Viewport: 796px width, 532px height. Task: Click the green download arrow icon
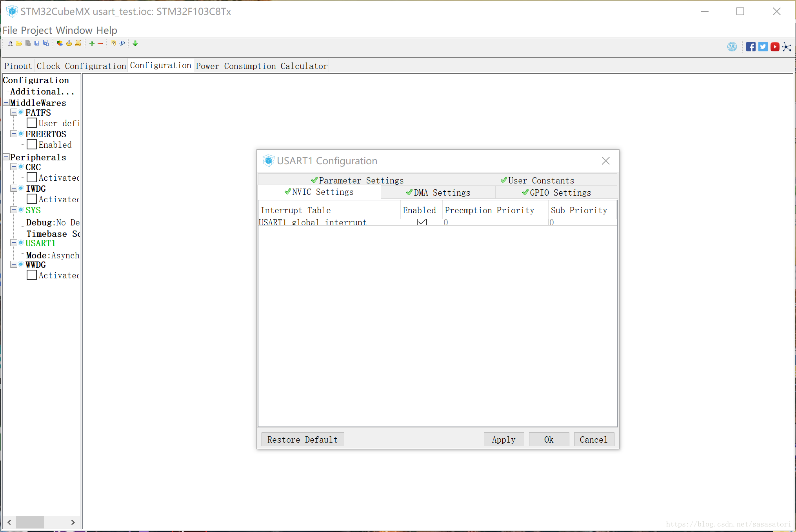coord(135,44)
